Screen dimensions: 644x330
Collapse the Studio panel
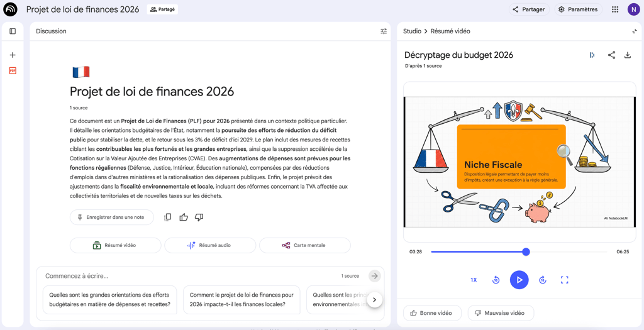coord(634,31)
